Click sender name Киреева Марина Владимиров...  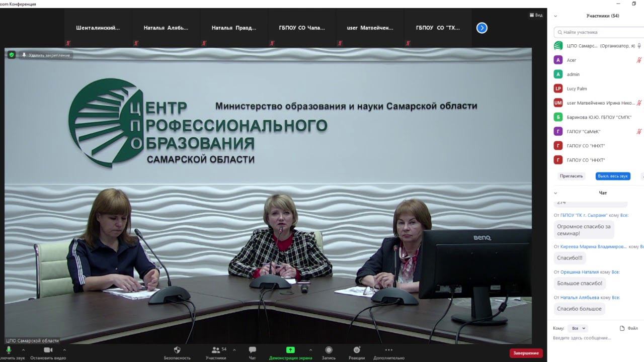[x=594, y=247]
